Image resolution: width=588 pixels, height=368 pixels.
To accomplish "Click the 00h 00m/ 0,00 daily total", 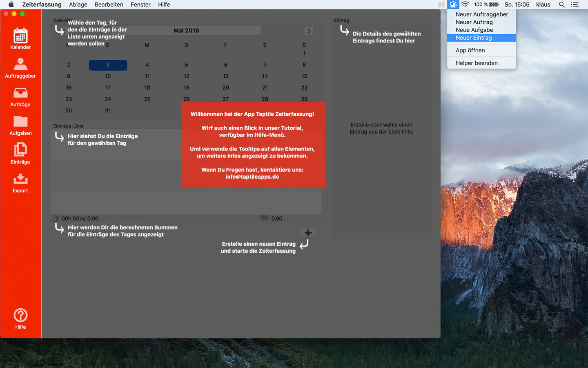I will point(80,218).
